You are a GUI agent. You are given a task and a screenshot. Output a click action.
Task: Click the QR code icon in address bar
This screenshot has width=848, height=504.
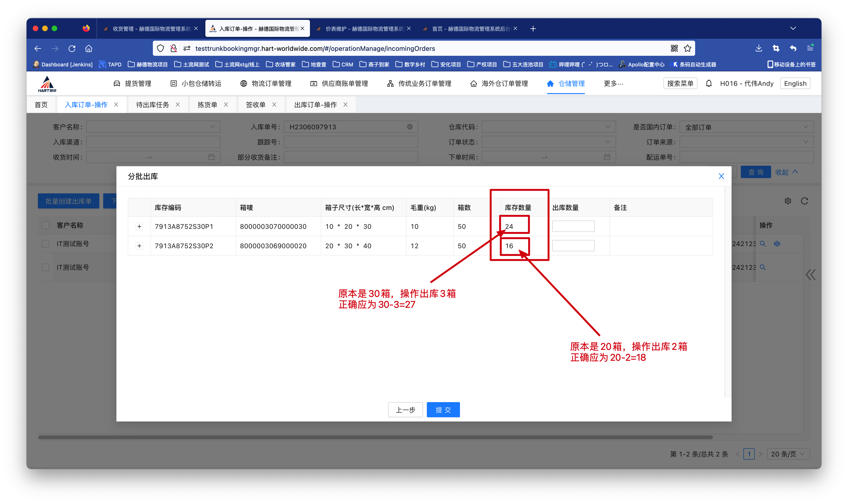[674, 48]
